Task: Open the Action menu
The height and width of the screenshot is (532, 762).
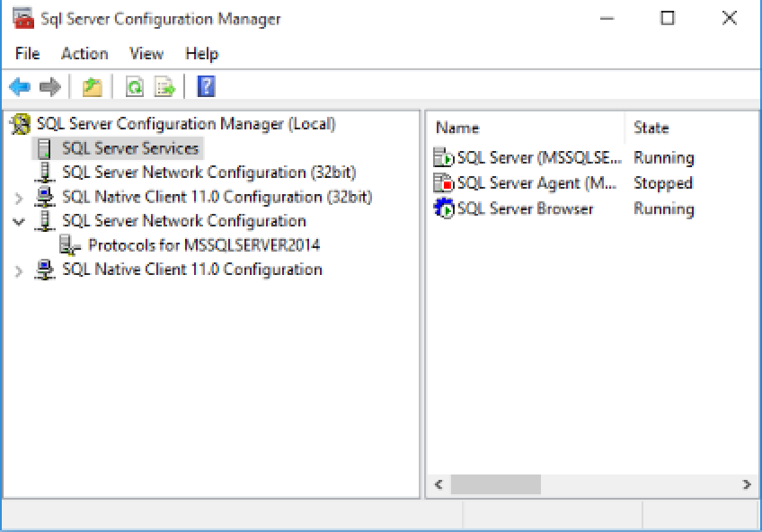Action: [x=84, y=53]
